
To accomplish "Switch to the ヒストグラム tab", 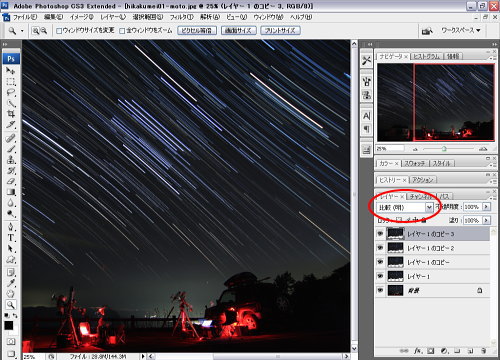I will point(427,56).
